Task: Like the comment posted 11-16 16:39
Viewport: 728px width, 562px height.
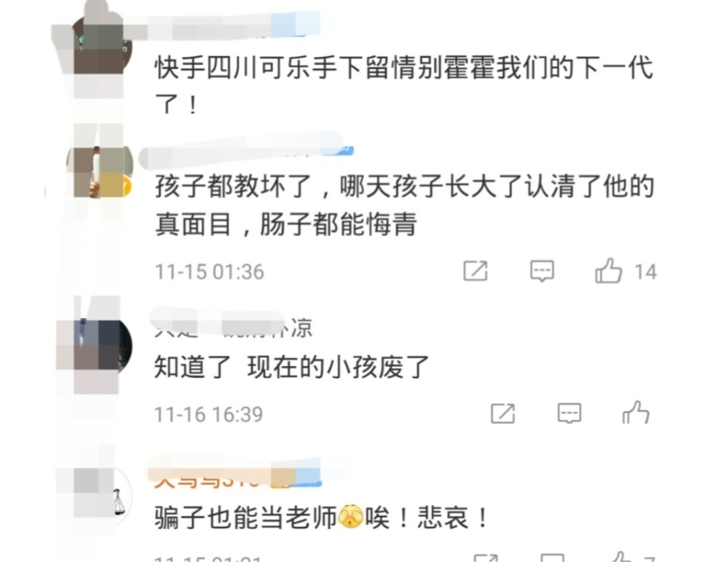Action: tap(636, 413)
